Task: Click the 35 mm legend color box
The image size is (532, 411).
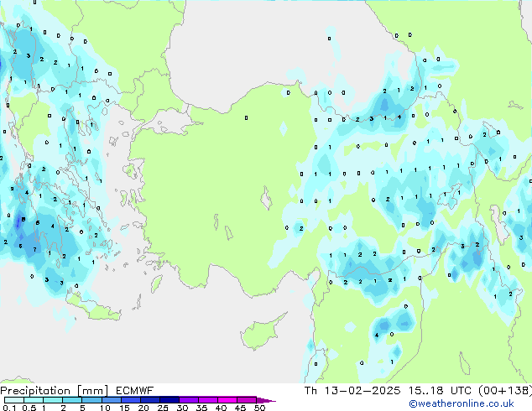Action: [207, 400]
